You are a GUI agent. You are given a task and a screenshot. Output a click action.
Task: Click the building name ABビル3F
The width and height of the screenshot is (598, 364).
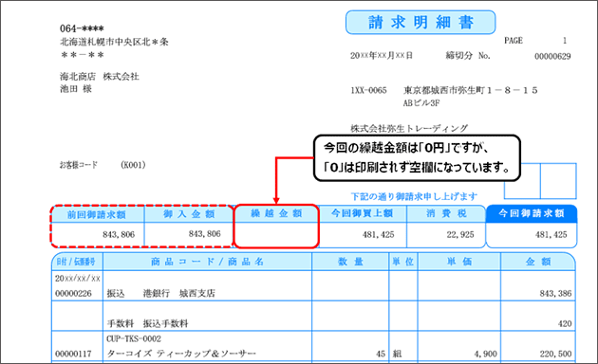point(421,103)
